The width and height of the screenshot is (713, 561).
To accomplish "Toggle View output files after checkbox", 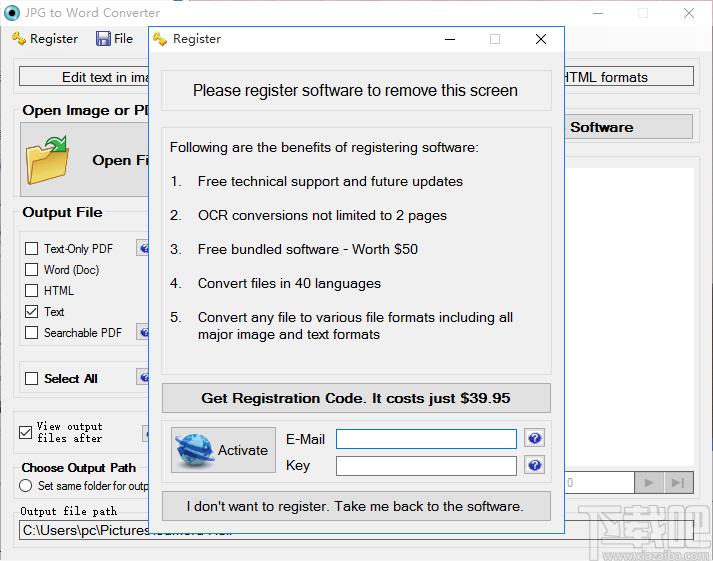I will tap(25, 432).
